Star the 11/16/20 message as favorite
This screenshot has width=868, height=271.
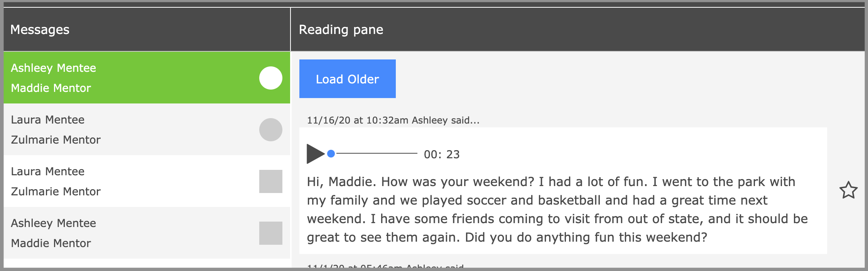pyautogui.click(x=848, y=190)
